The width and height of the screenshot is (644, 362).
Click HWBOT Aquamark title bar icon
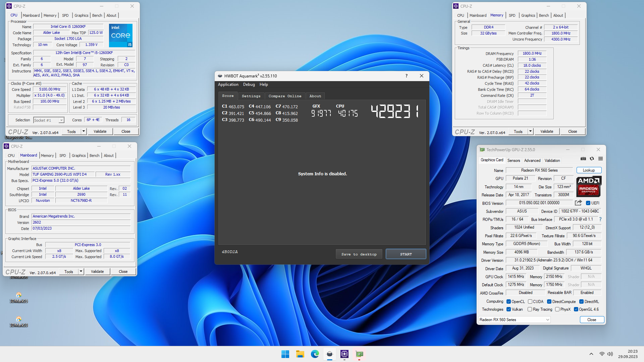tap(220, 76)
